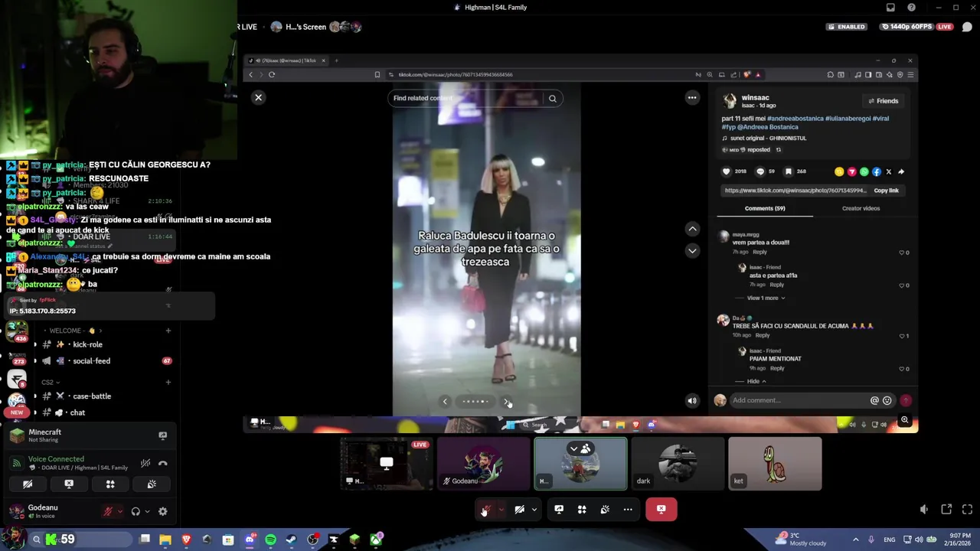Open more options ellipsis in call bar
Image resolution: width=980 pixels, height=551 pixels.
(x=628, y=510)
